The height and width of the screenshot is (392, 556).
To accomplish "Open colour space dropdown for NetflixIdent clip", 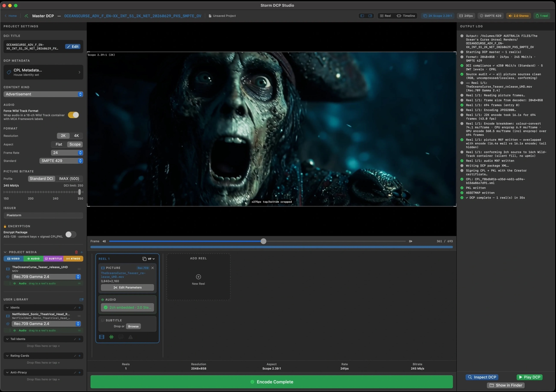I will coord(46,324).
